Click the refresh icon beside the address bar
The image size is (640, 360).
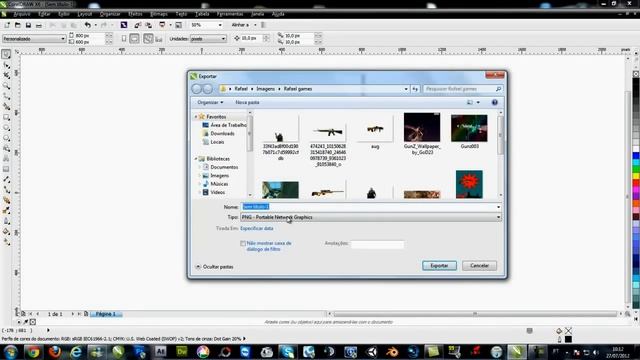pyautogui.click(x=415, y=89)
